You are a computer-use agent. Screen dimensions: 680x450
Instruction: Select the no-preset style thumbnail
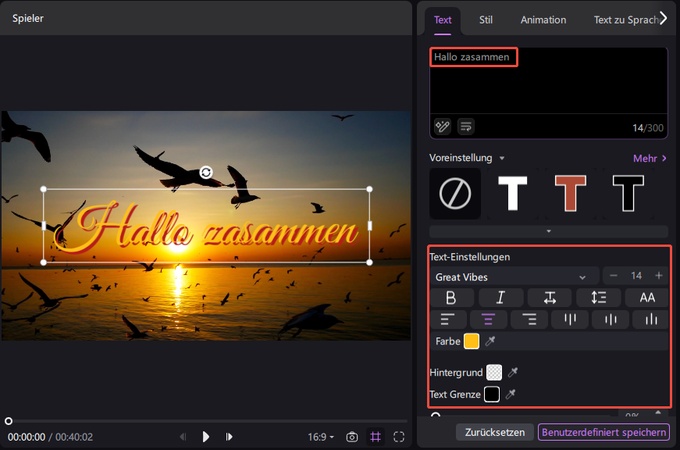pos(455,194)
